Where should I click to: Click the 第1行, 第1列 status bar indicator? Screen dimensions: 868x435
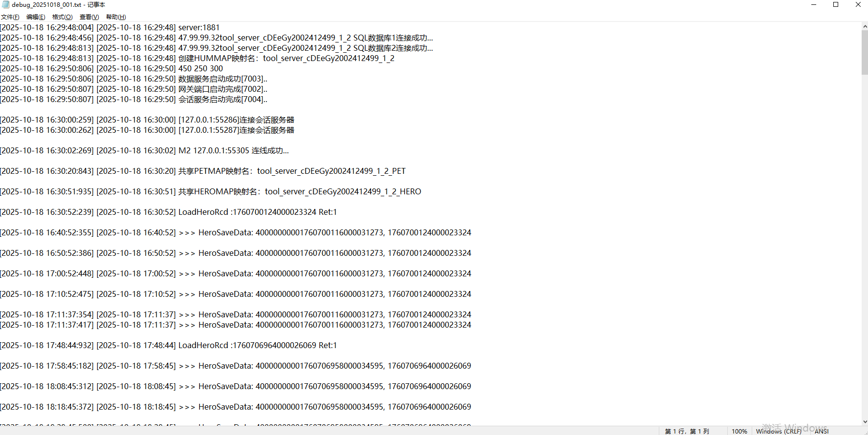pyautogui.click(x=687, y=431)
